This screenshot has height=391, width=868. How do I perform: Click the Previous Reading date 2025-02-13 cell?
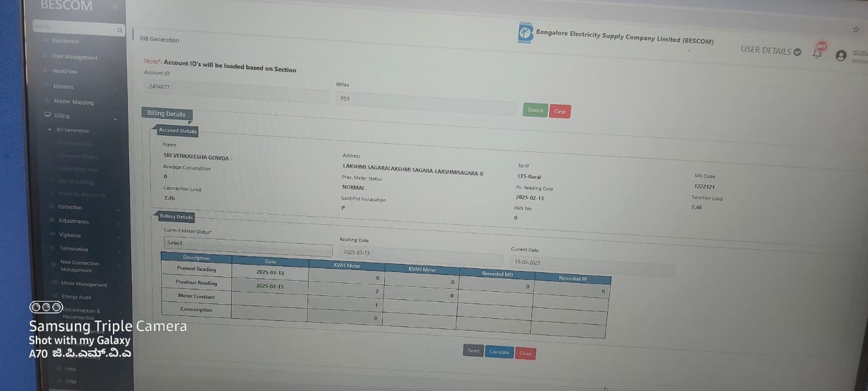tap(270, 286)
